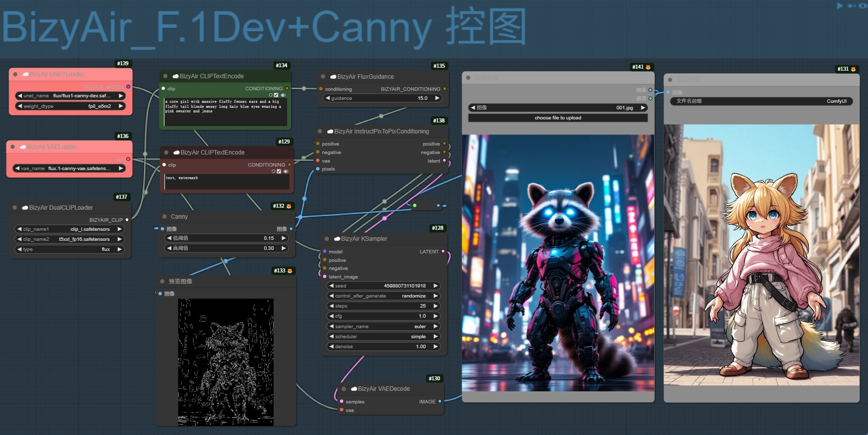868x435 pixels.
Task: Click the 文件名前缀 ComfyUI filename field
Action: [x=761, y=101]
